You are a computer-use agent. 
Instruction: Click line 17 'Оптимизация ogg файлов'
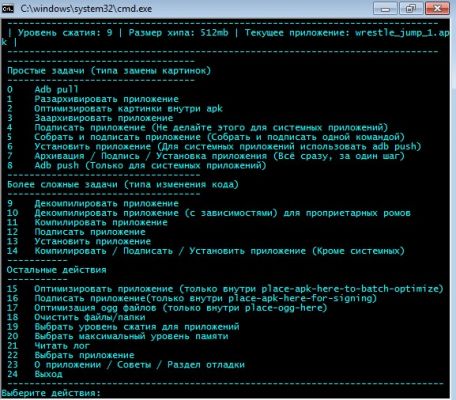tap(167, 308)
